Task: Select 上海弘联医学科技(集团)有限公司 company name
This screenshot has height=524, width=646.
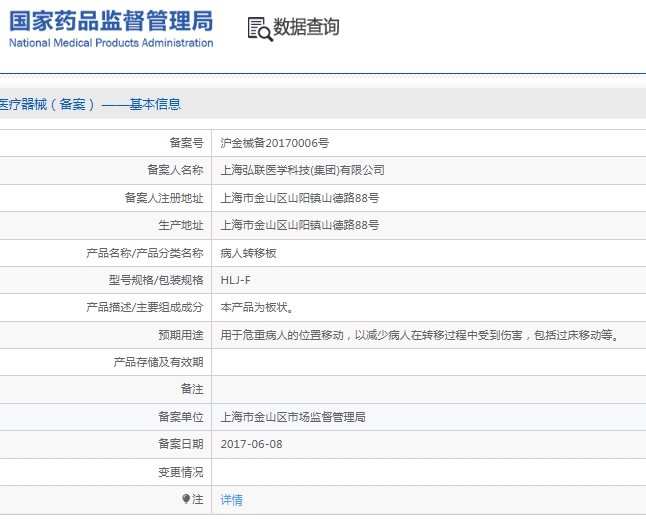Action: click(x=302, y=170)
